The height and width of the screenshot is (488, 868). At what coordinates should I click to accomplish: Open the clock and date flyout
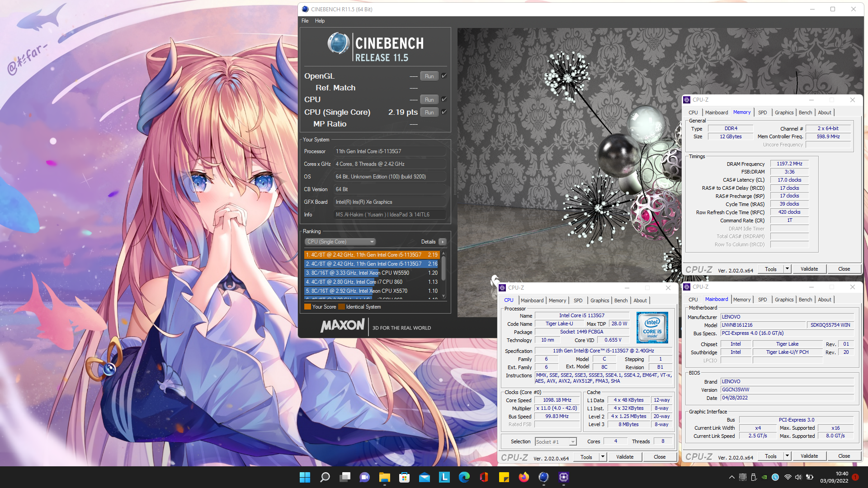click(835, 477)
